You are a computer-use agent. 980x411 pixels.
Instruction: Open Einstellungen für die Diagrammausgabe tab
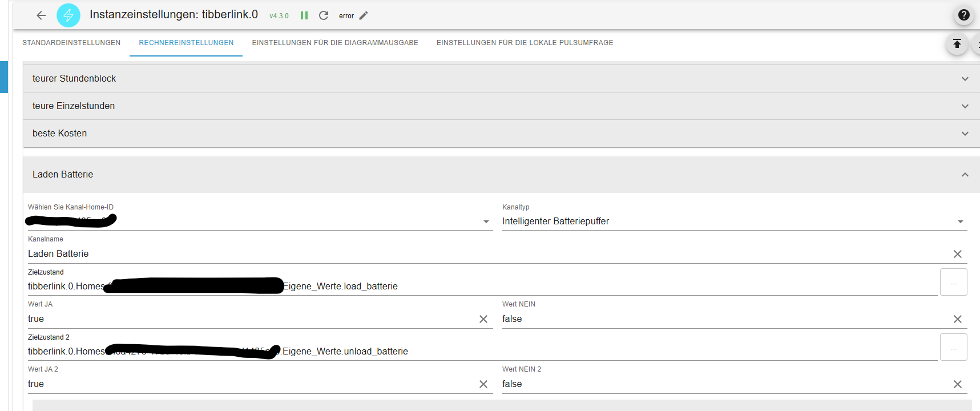(335, 43)
